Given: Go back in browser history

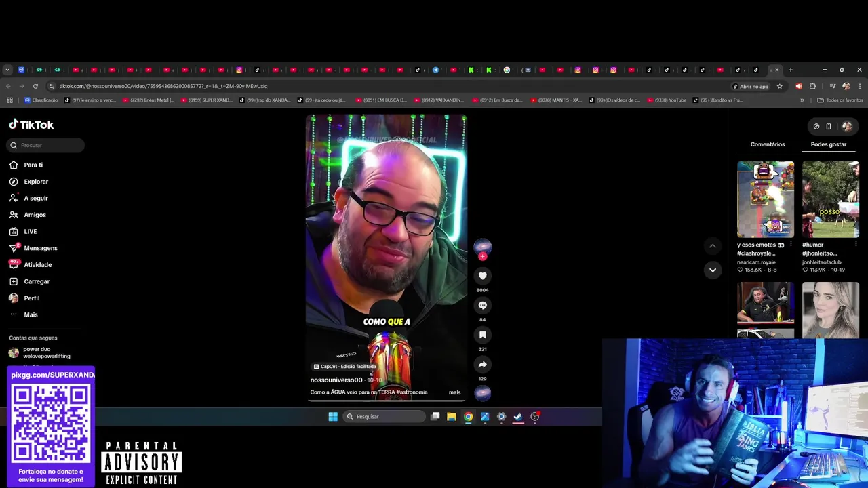Looking at the screenshot, I should [8, 86].
